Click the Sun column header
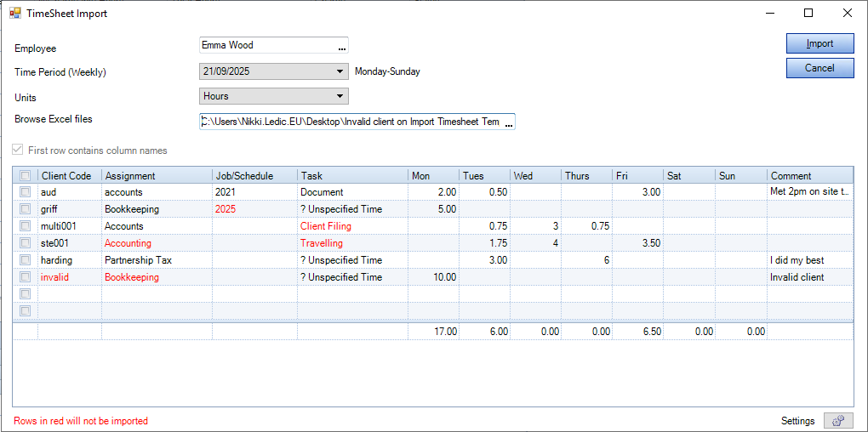 pyautogui.click(x=740, y=176)
